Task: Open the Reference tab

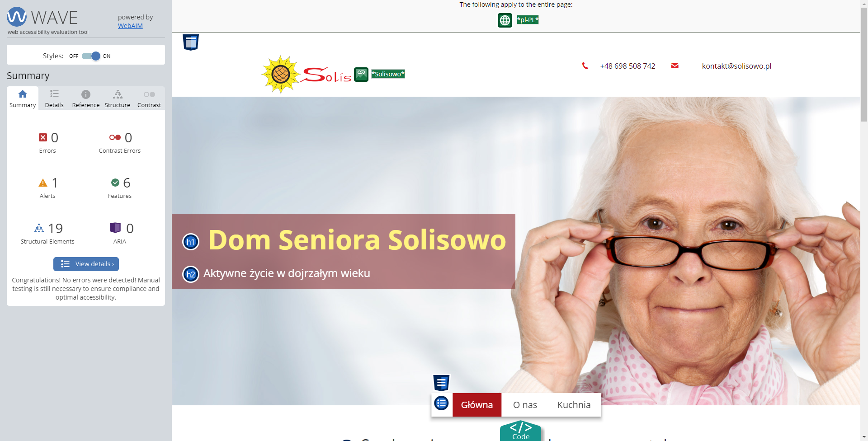Action: [x=86, y=99]
